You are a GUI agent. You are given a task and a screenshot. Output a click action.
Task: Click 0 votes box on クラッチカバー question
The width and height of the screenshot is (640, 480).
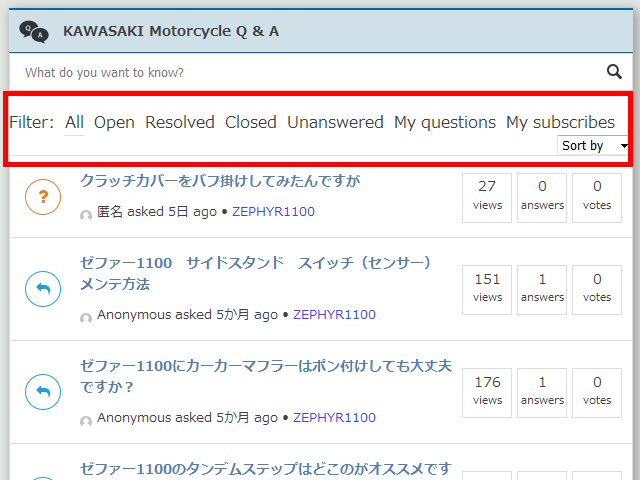pyautogui.click(x=597, y=198)
